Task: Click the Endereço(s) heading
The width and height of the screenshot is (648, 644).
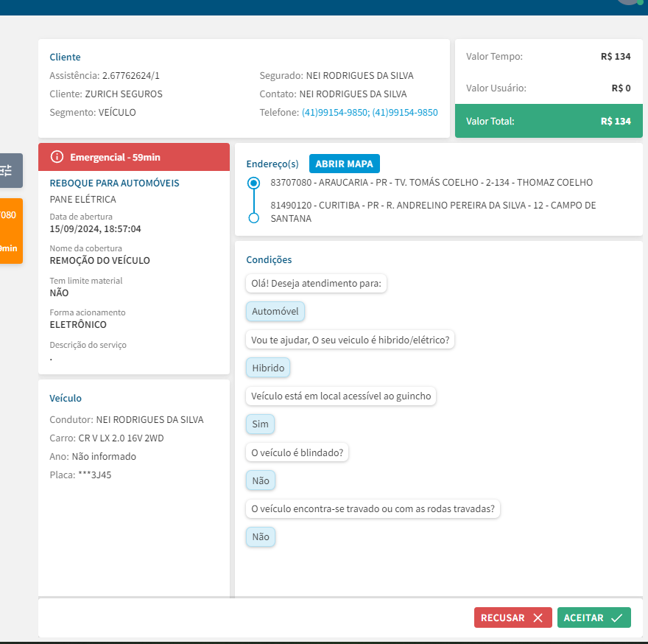Action: click(x=272, y=164)
